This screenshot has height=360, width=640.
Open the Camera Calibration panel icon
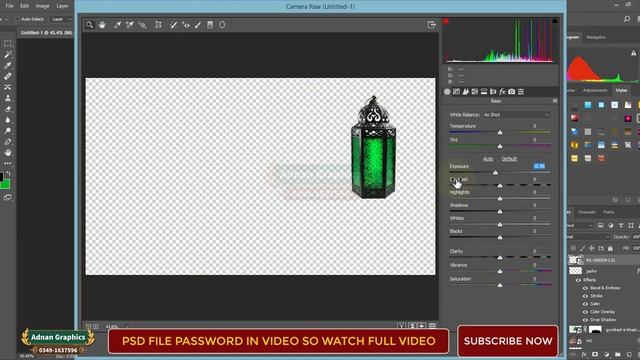pos(511,92)
